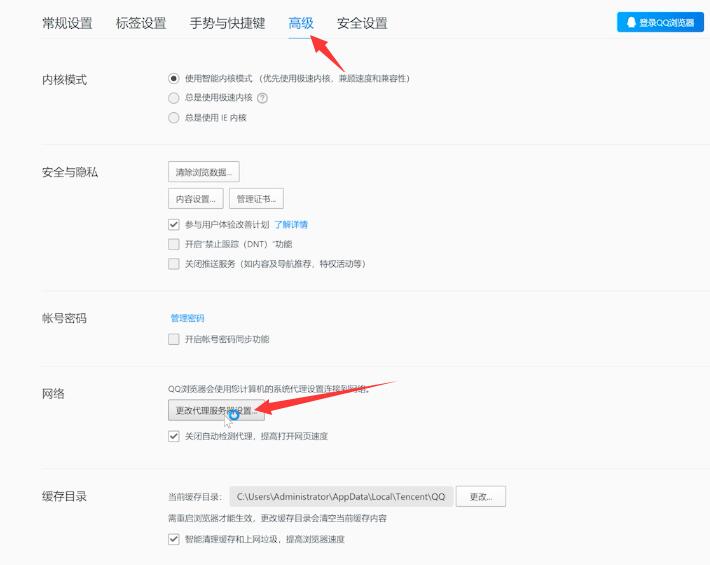Viewport: 710px width, 565px height.
Task: Enable the 禁止跟踪 (DNT) checkbox
Action: 173,244
